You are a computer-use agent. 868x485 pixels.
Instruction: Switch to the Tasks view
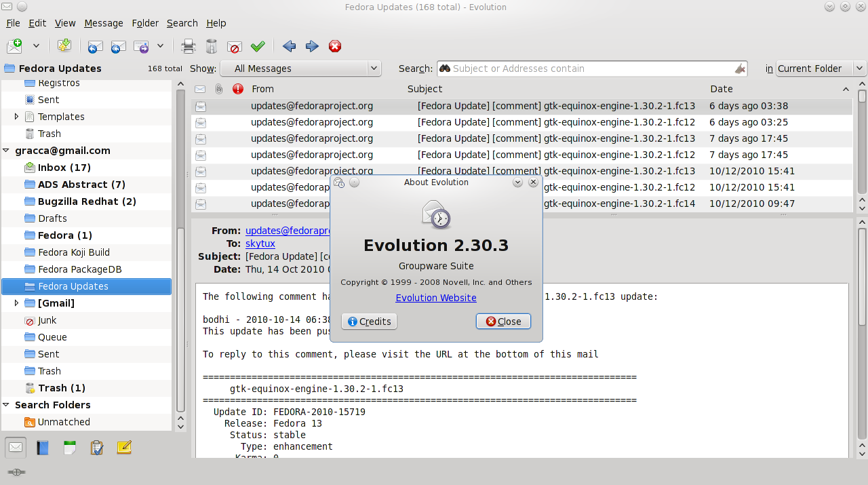pyautogui.click(x=96, y=448)
